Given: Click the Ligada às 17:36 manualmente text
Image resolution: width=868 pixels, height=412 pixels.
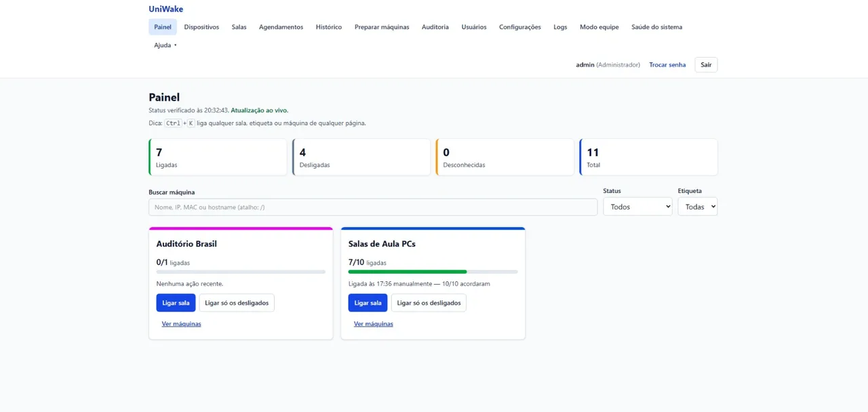Looking at the screenshot, I should [419, 284].
